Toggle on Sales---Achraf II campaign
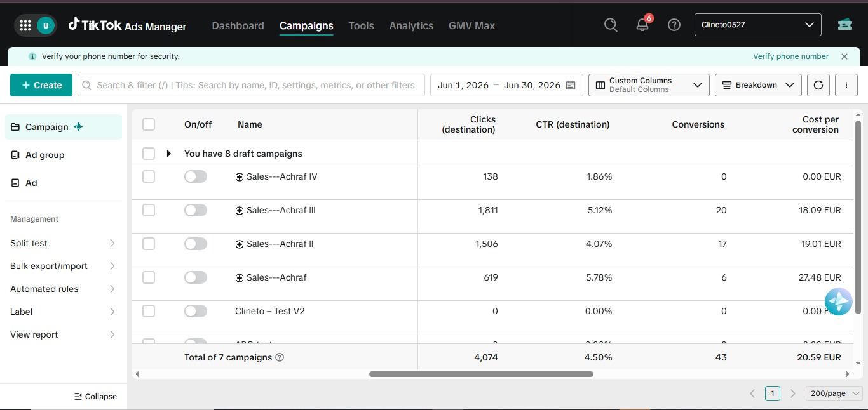The height and width of the screenshot is (410, 868). tap(196, 244)
